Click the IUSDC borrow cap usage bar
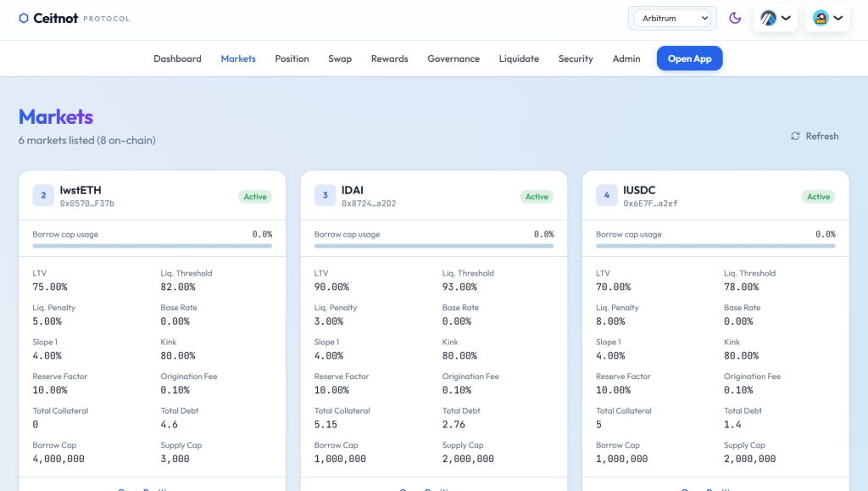Image resolution: width=868 pixels, height=491 pixels. pos(715,246)
